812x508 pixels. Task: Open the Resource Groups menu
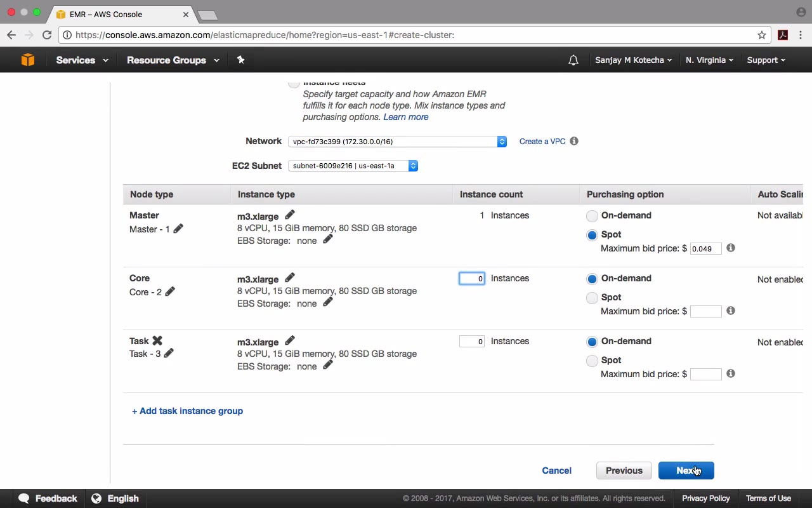173,60
